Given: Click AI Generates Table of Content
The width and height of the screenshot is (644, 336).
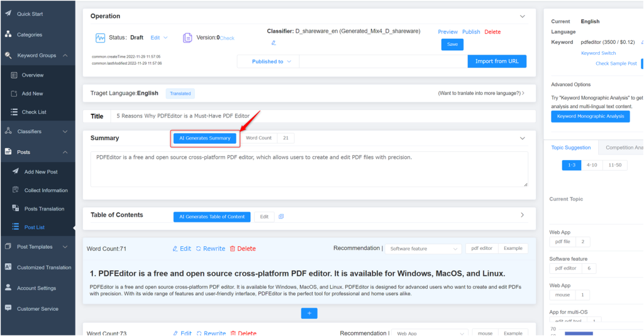Looking at the screenshot, I should pyautogui.click(x=212, y=217).
